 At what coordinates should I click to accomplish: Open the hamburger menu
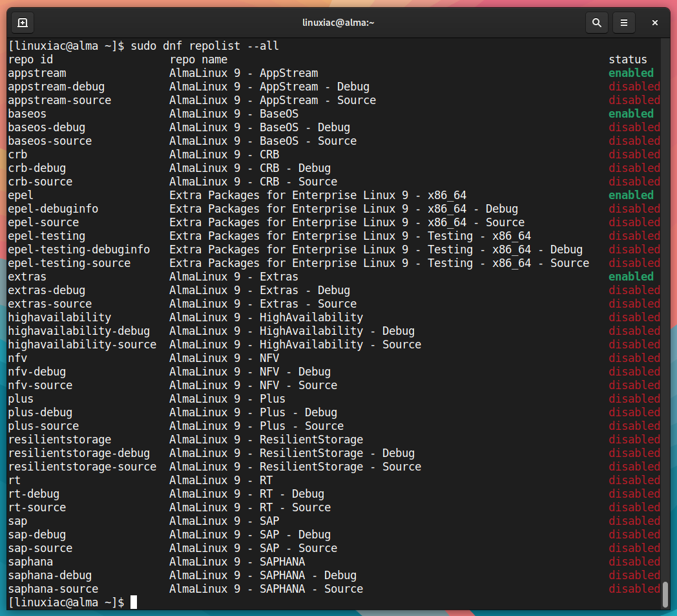pos(624,23)
